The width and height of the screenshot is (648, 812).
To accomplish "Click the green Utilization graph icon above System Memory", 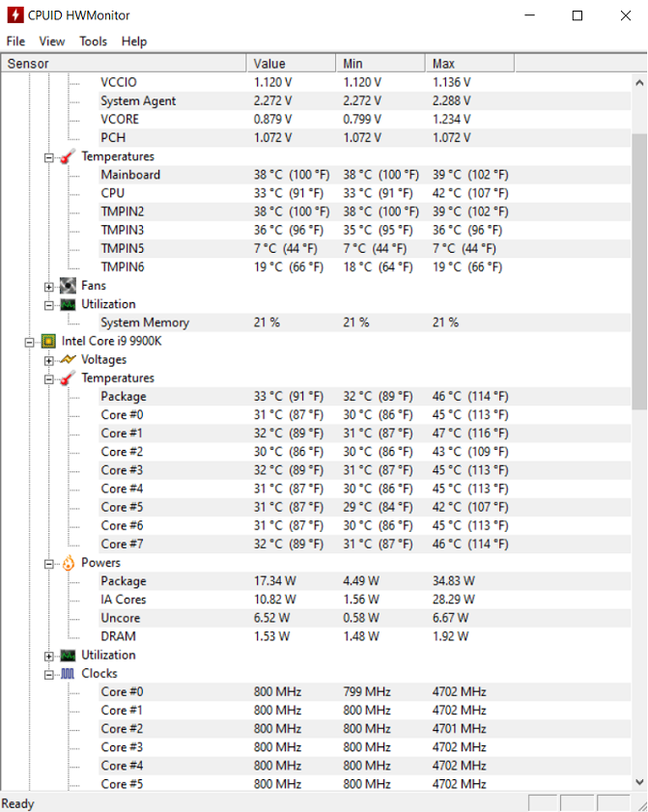I will [x=68, y=304].
